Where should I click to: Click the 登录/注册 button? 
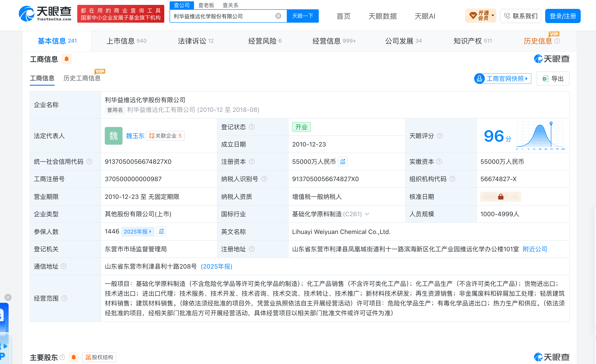[563, 16]
